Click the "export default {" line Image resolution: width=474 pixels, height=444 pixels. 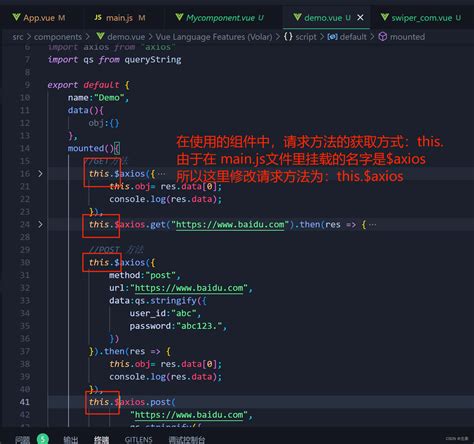(88, 85)
